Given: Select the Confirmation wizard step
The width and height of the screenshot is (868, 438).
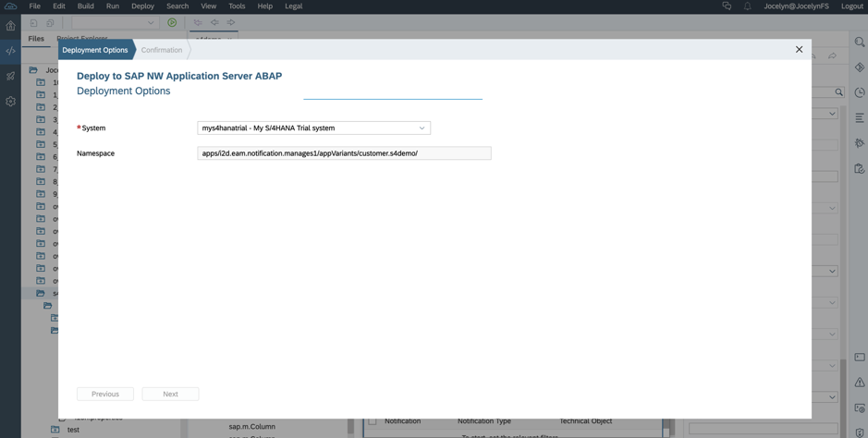Looking at the screenshot, I should coord(161,50).
